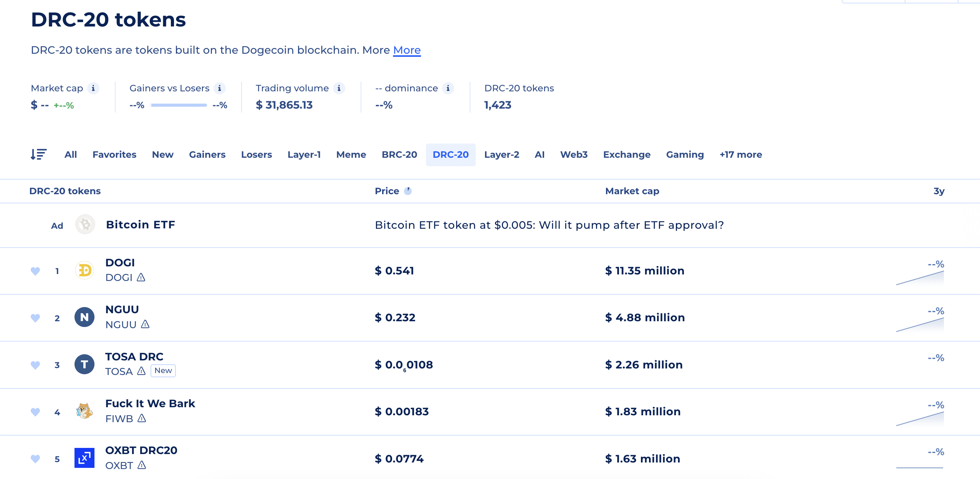This screenshot has width=980, height=479.
Task: Switch to the New tab
Action: click(163, 155)
